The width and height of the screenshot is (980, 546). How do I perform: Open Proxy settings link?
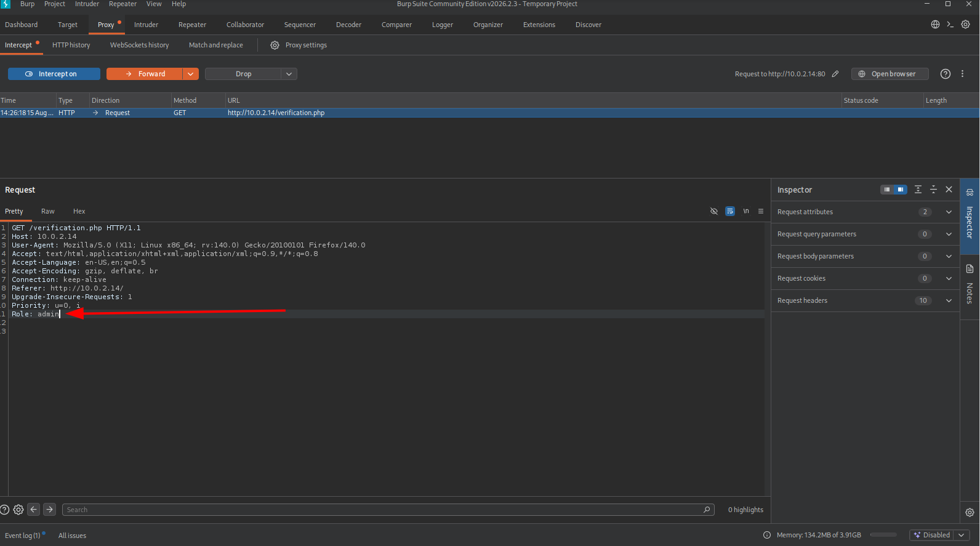(x=306, y=45)
